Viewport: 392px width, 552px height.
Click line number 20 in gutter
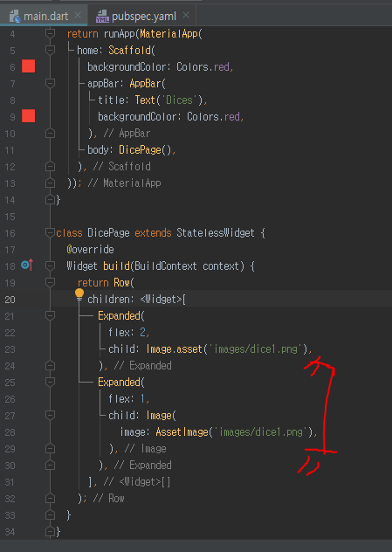pos(10,300)
